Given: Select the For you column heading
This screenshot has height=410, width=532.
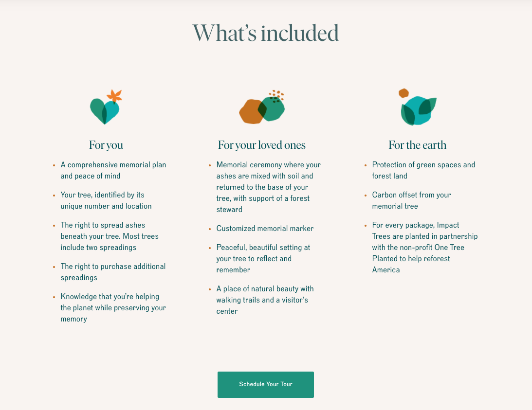Looking at the screenshot, I should [x=106, y=145].
